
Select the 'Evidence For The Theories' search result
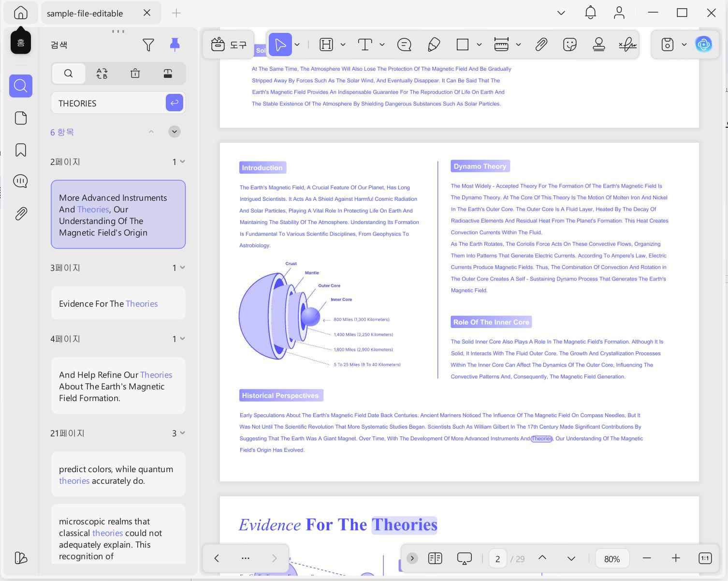[x=118, y=303]
